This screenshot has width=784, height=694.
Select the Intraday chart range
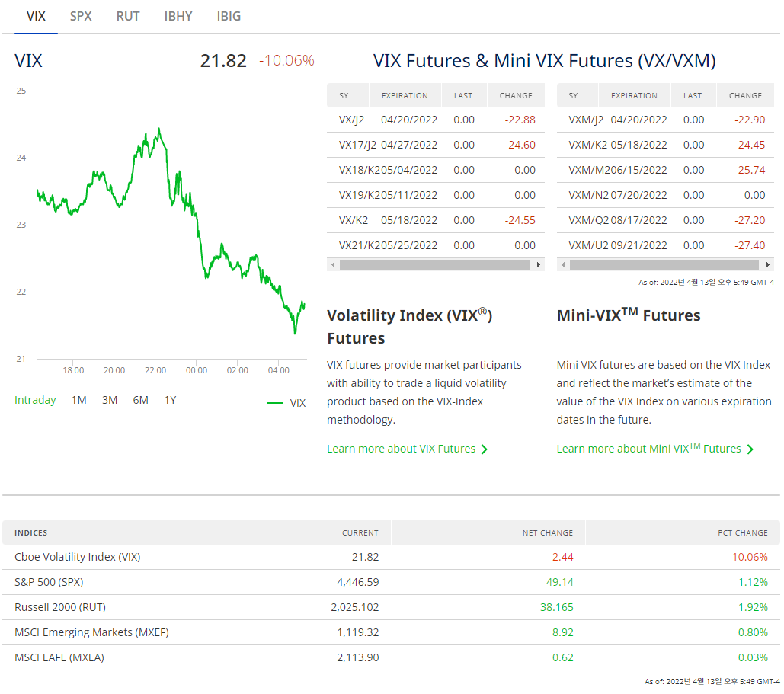click(35, 400)
